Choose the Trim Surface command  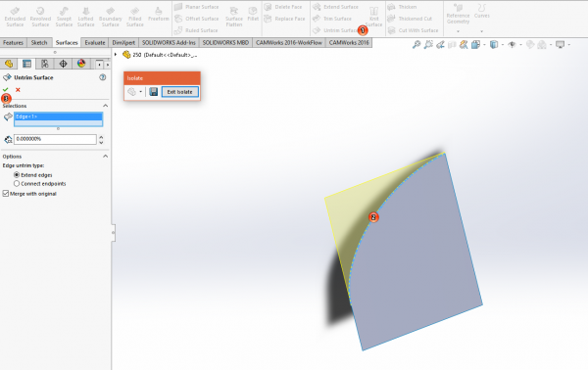click(x=332, y=19)
